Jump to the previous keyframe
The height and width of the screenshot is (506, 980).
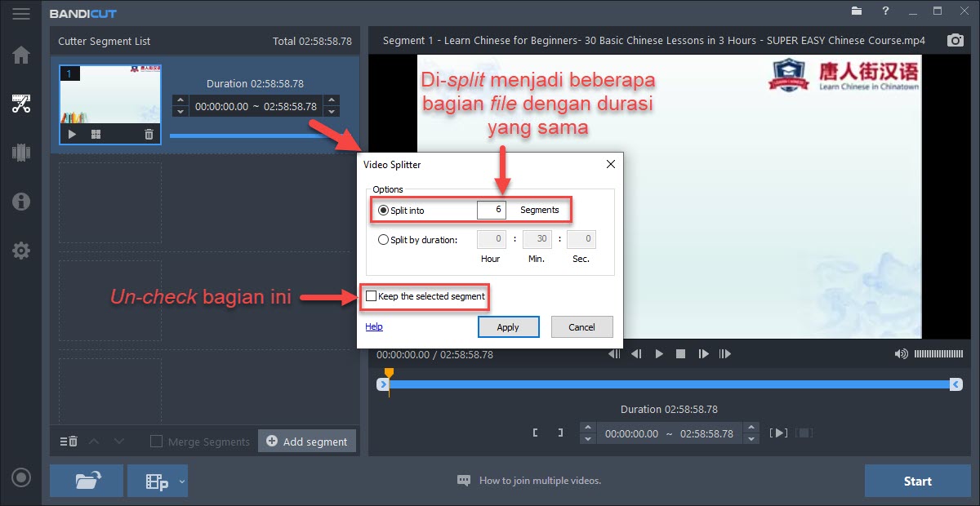(x=615, y=354)
